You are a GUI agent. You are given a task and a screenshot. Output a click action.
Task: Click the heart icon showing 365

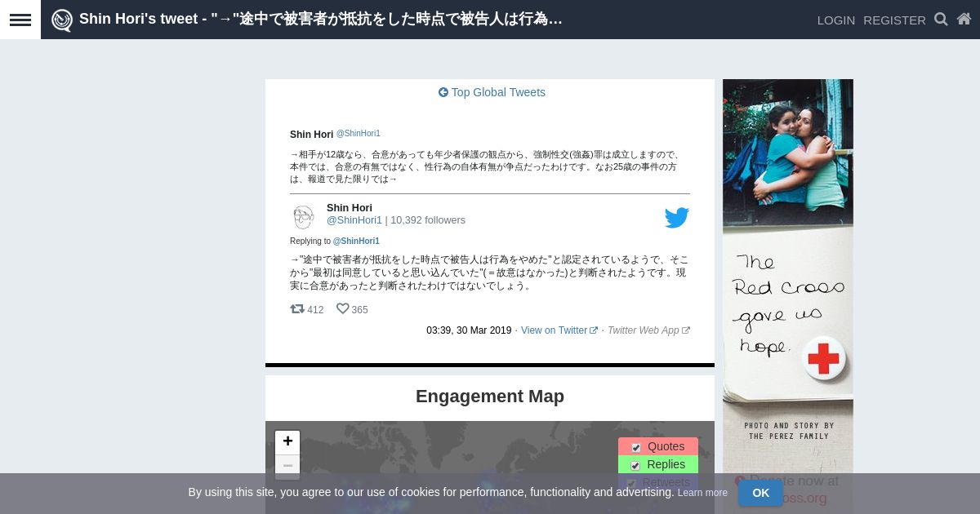pyautogui.click(x=343, y=309)
